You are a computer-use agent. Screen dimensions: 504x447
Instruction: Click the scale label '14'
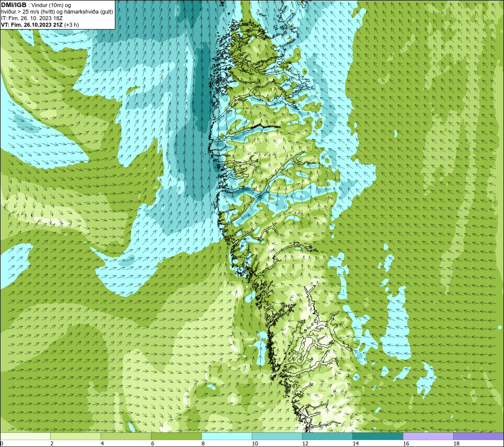355,444
